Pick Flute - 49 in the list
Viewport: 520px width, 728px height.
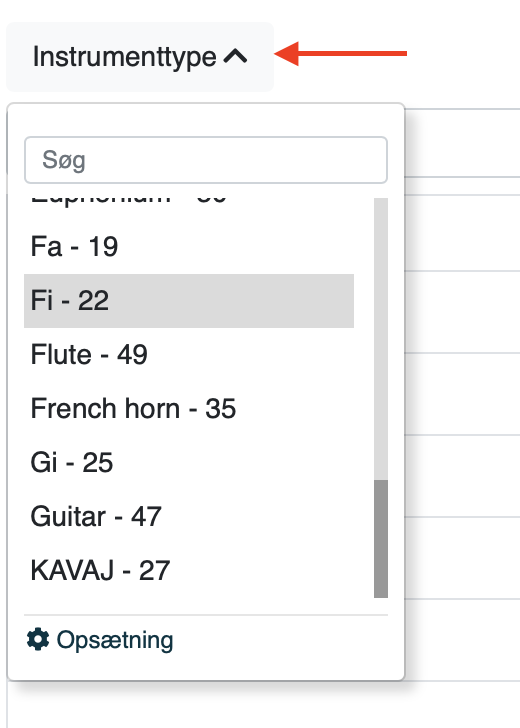coord(189,354)
